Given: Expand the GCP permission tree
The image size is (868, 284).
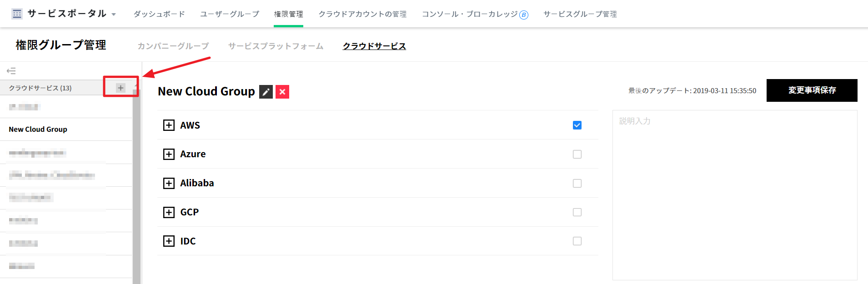Looking at the screenshot, I should click(x=169, y=212).
